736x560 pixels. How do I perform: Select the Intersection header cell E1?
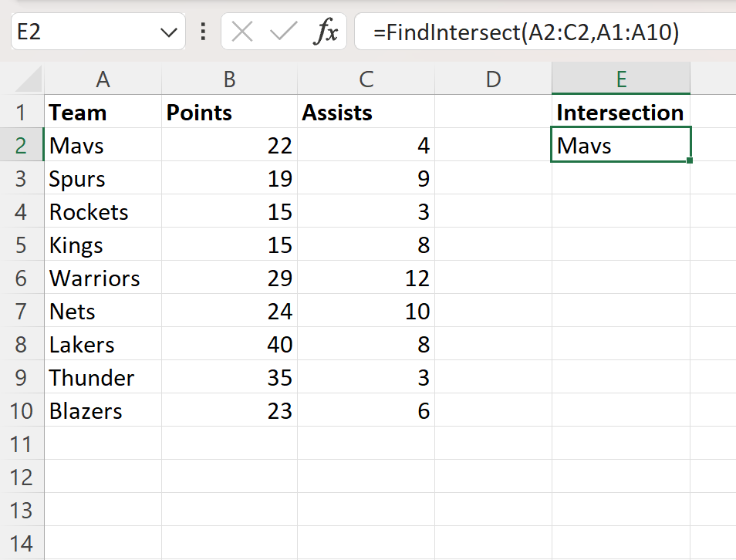pyautogui.click(x=620, y=112)
